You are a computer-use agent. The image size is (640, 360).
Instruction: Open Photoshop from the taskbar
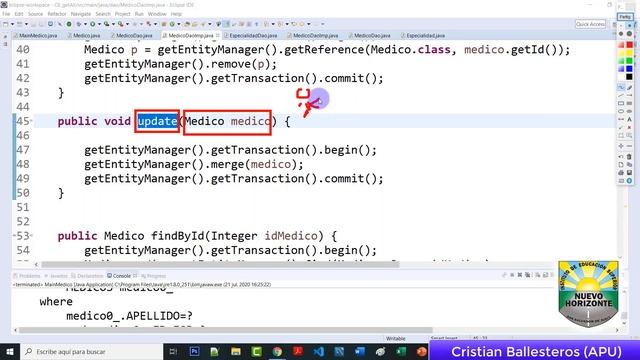coord(194,351)
